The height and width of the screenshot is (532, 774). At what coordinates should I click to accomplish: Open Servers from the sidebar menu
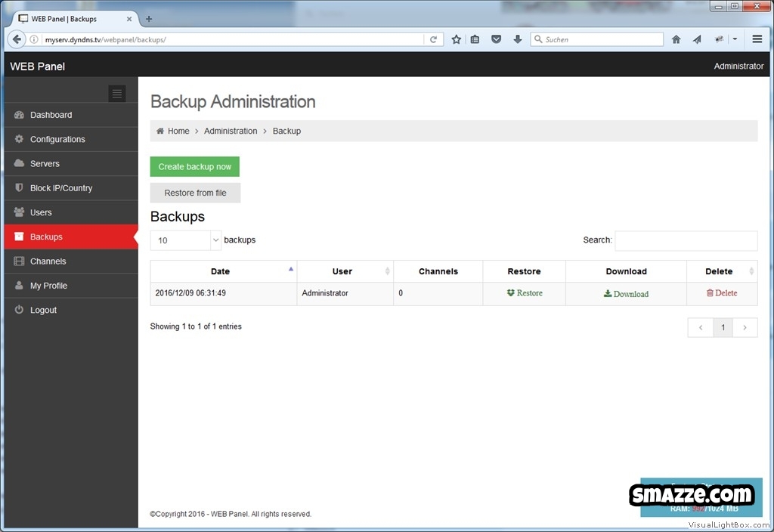tap(70, 163)
